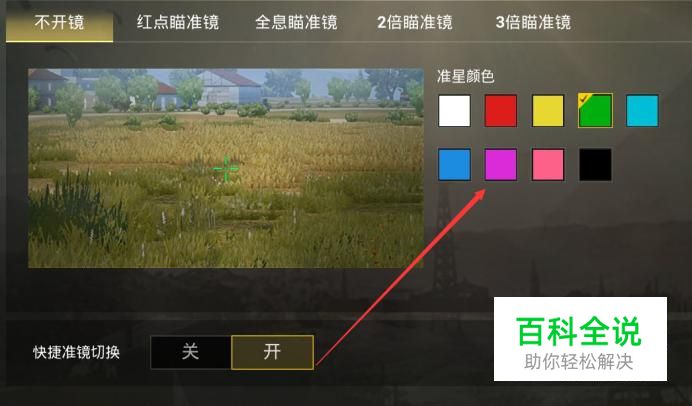
Task: Pick the yellow crosshair color
Action: 548,111
